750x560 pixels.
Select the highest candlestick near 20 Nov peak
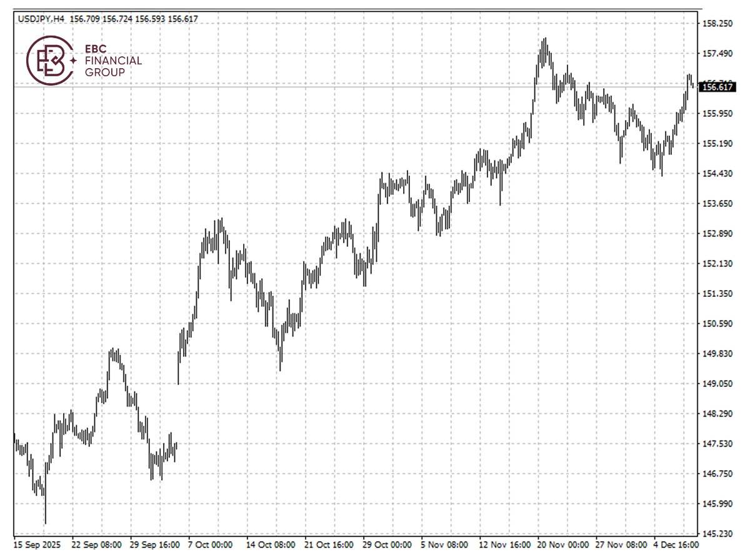(x=546, y=47)
